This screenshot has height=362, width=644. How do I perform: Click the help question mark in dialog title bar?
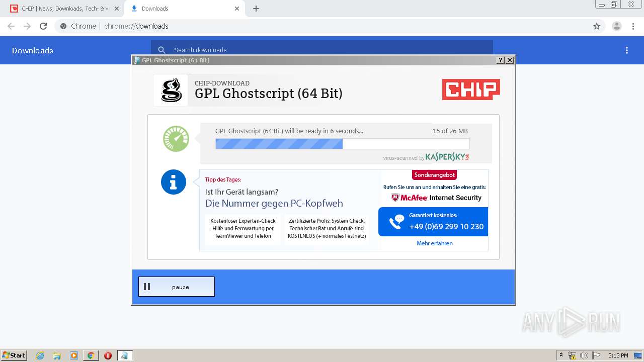(x=501, y=60)
